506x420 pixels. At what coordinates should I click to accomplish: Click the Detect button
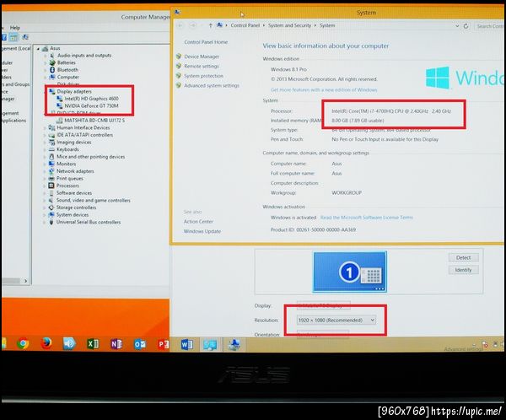tap(463, 257)
